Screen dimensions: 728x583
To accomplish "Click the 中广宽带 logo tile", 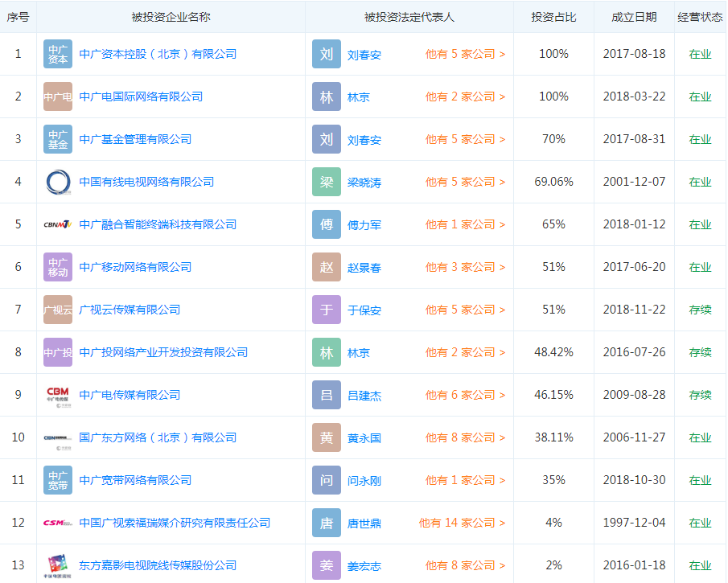I will click(58, 480).
